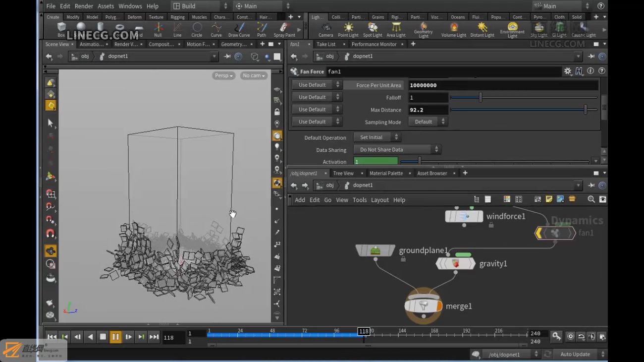The height and width of the screenshot is (362, 644).
Task: Add a Point Light
Action: tap(348, 29)
